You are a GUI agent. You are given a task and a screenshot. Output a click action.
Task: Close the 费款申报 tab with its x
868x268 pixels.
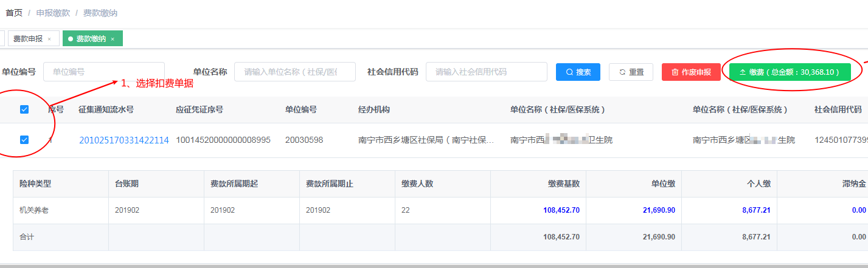tap(49, 39)
